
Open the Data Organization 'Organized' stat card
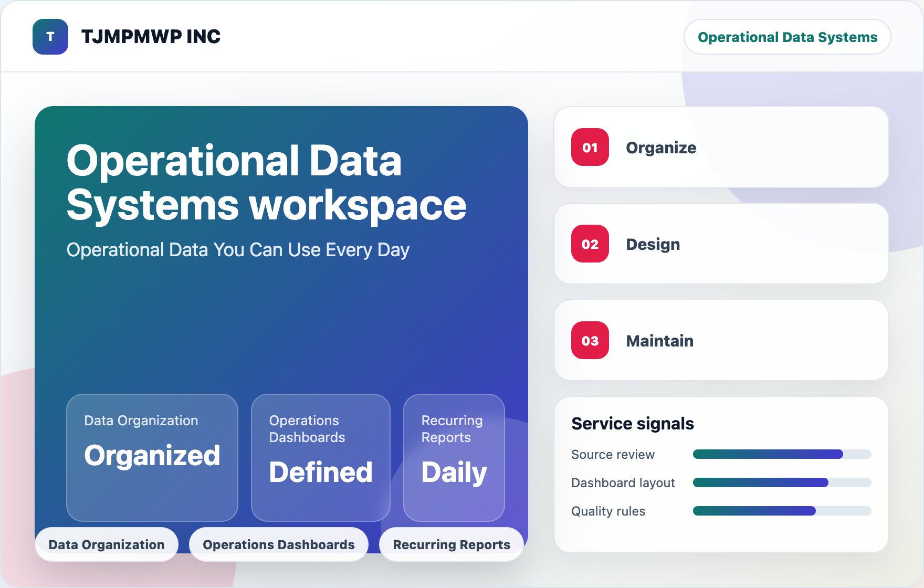[x=152, y=457]
